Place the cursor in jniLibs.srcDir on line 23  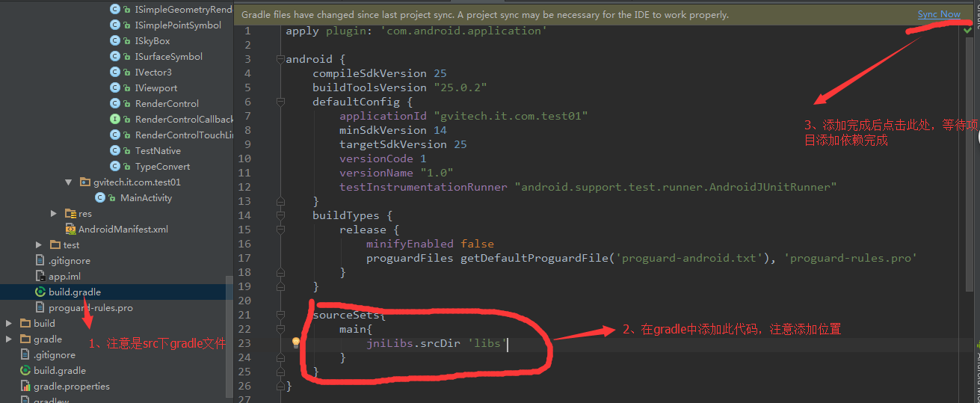coord(413,343)
